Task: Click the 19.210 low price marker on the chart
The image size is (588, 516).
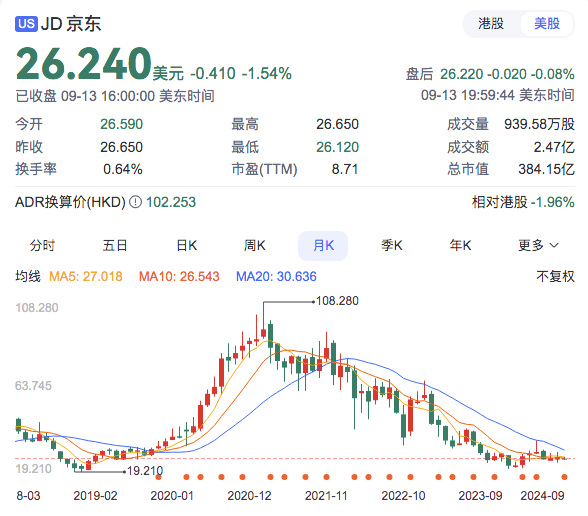Action: coord(145,471)
